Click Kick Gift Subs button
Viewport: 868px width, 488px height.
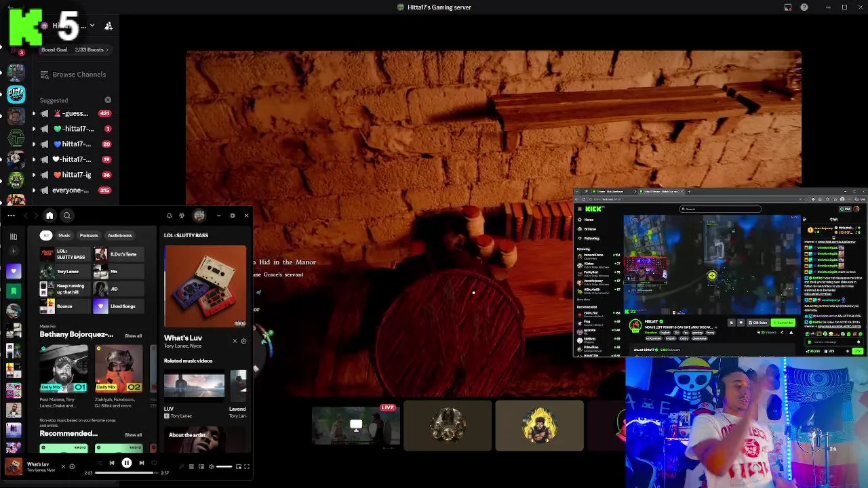[x=757, y=323]
